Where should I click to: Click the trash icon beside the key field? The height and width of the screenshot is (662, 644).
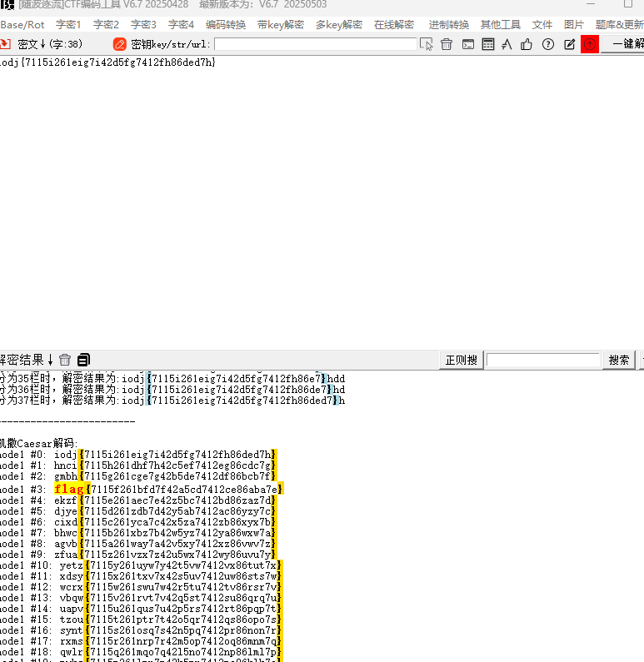coord(447,44)
